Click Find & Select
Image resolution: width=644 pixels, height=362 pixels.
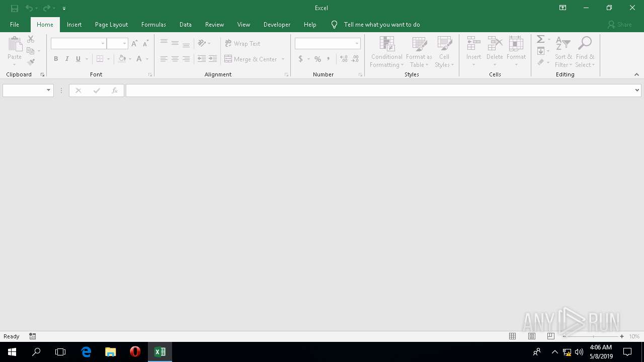[585, 52]
